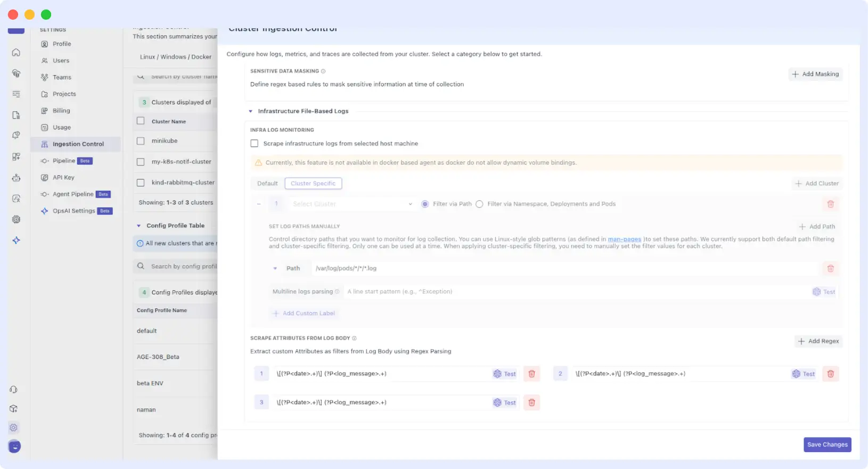
Task: Click Test for the third regex
Action: pos(504,402)
